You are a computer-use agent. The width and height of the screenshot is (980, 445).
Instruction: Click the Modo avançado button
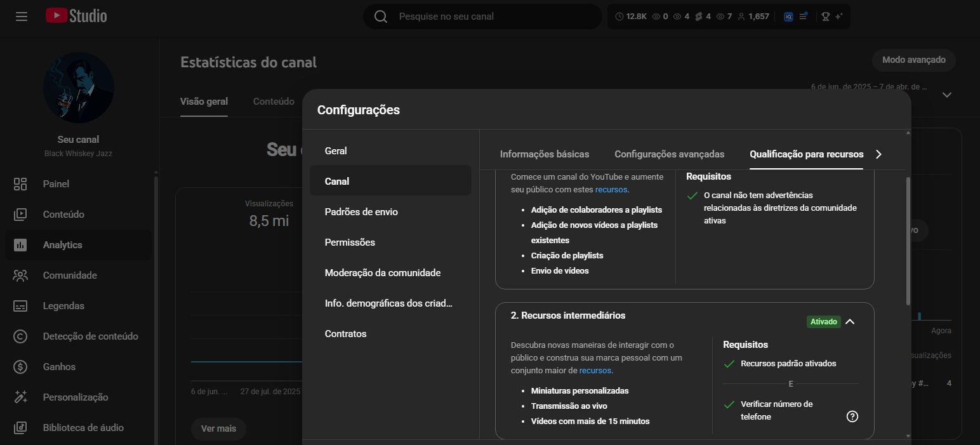[x=913, y=60]
